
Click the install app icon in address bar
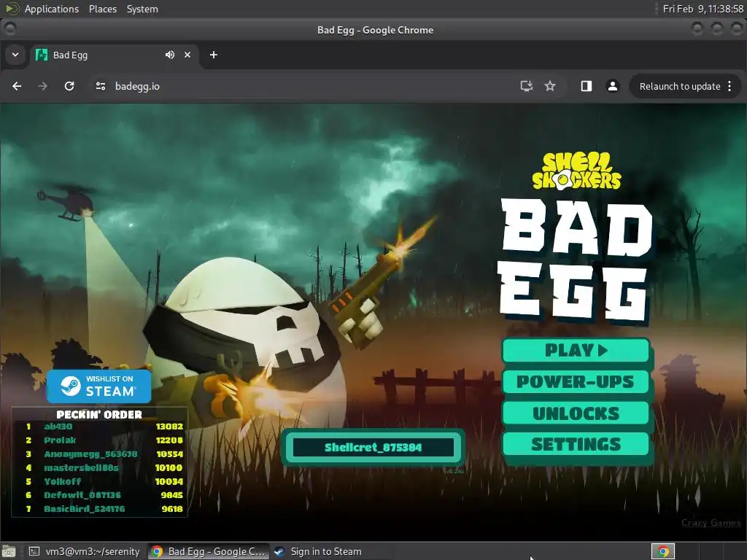click(526, 86)
